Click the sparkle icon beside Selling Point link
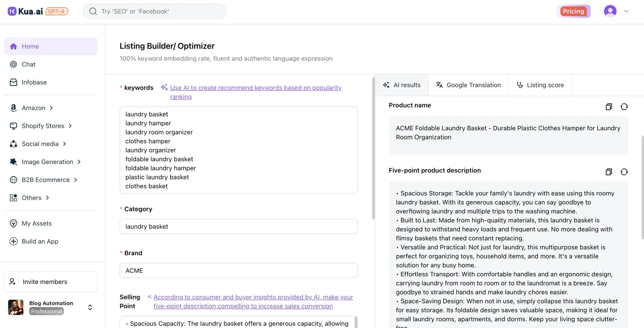The image size is (644, 328). (x=149, y=297)
